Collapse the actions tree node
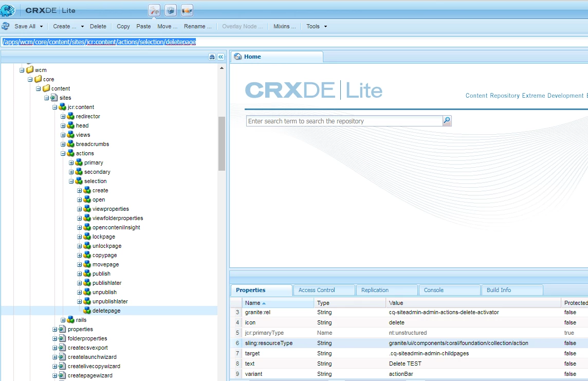The image size is (588, 381). (63, 153)
